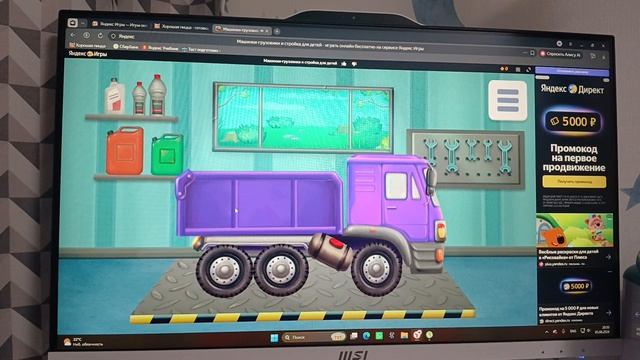Image resolution: width=640 pixels, height=360 pixels.
Task: Open the first bookmark in bookmarks bar
Action: (88, 46)
